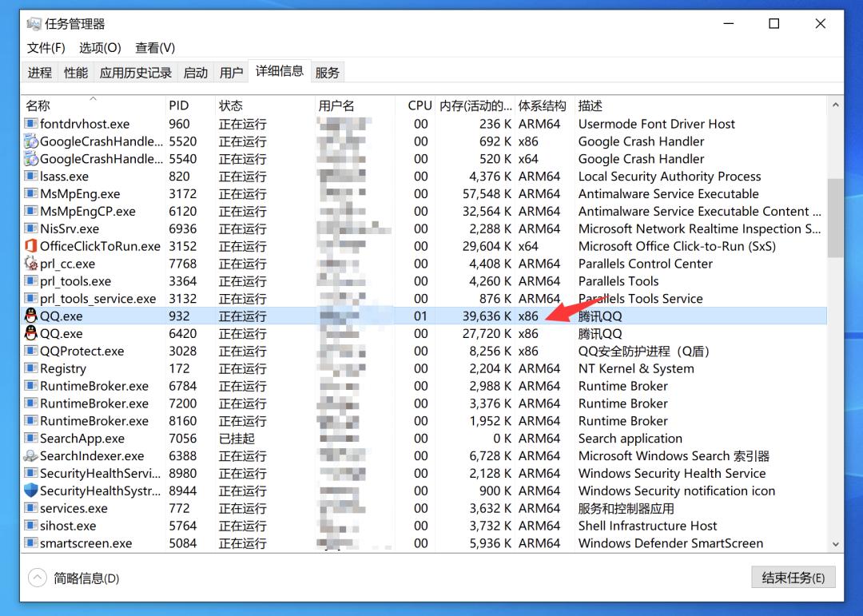This screenshot has height=616, width=863.
Task: Sort processes by 名称 column header
Action: tap(38, 105)
